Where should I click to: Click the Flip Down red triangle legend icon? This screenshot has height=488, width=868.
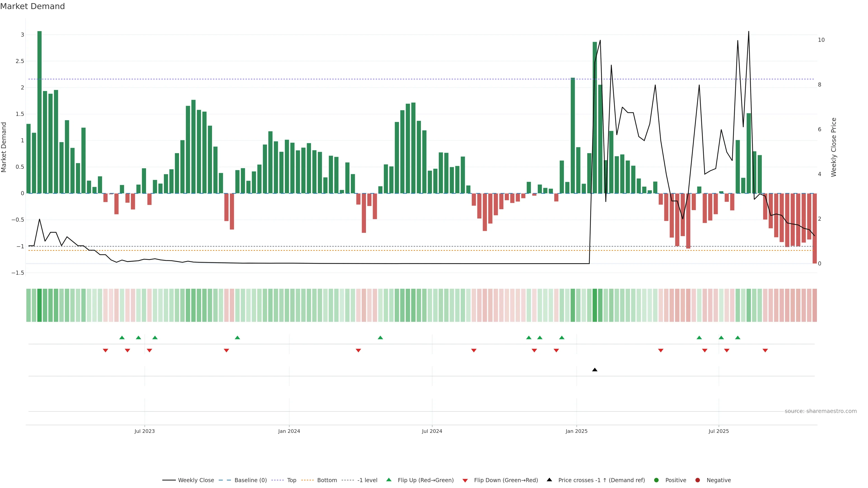pyautogui.click(x=465, y=480)
